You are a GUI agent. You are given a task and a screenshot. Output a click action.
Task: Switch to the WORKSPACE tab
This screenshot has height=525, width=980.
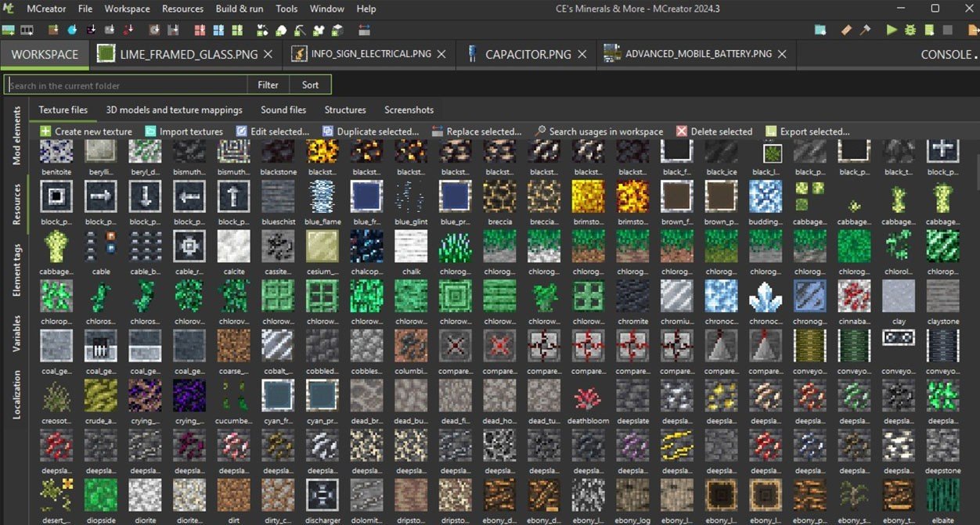[x=45, y=54]
